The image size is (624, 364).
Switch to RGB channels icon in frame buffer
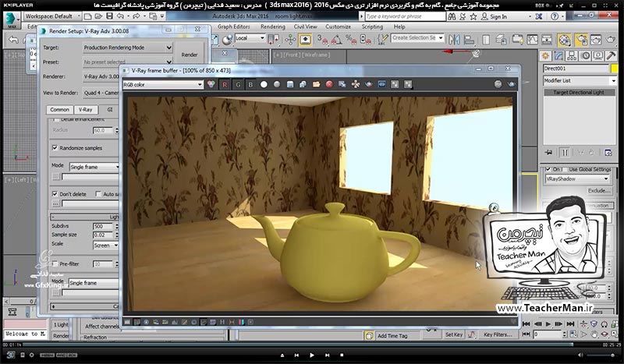(x=211, y=84)
